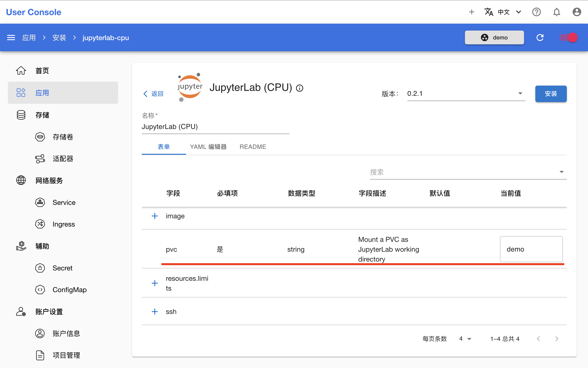Image resolution: width=588 pixels, height=368 pixels.
Task: Click the 安装 breadcrumb link
Action: pyautogui.click(x=59, y=38)
